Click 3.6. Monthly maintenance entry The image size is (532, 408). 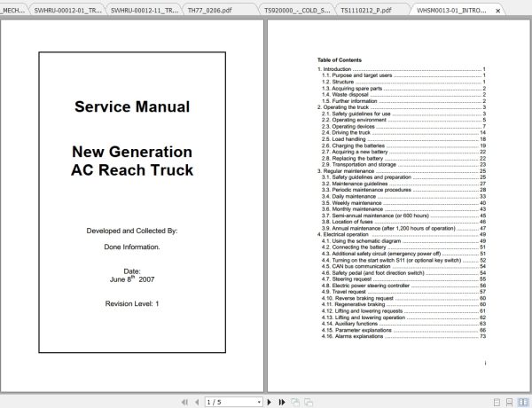point(403,209)
